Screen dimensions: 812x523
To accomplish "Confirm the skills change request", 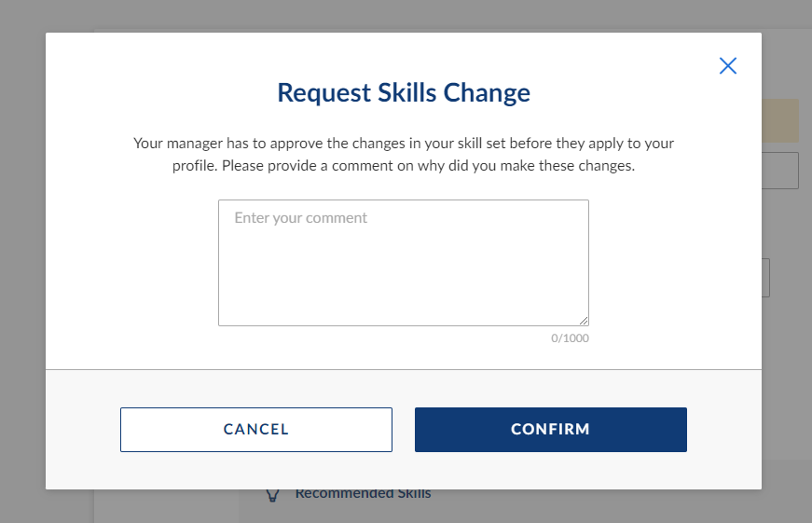I will click(550, 429).
